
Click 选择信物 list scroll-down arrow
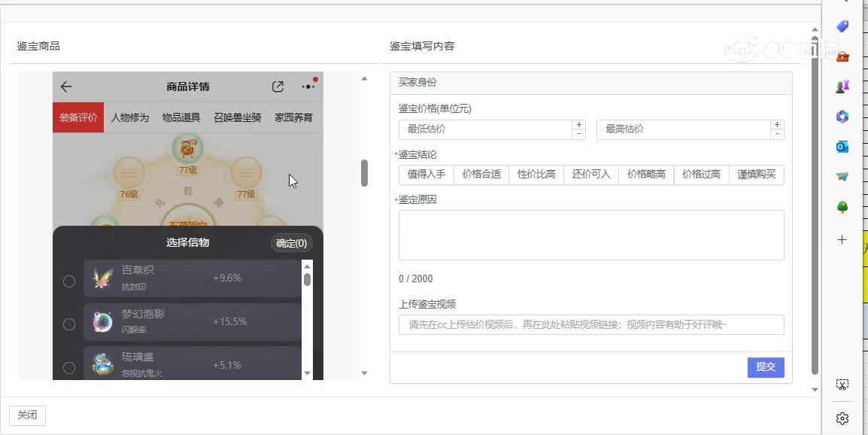[x=307, y=373]
